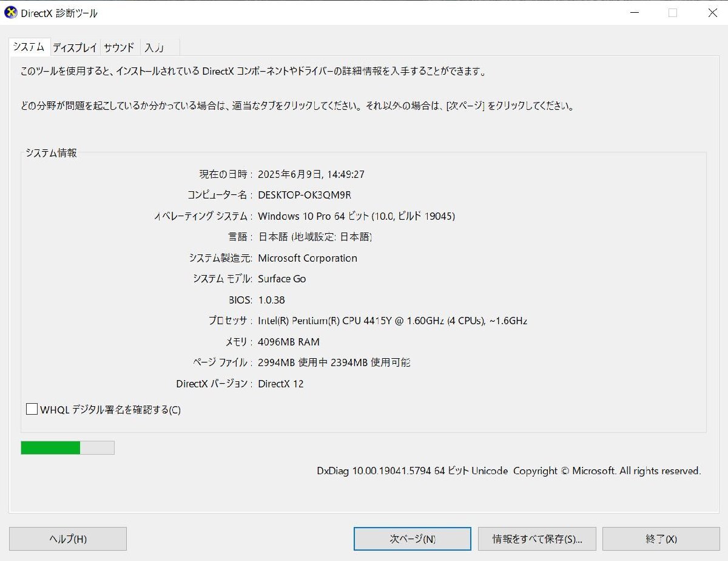Image resolution: width=728 pixels, height=561 pixels.
Task: Click the Windows 10 Pro 64 ビット text
Action: tap(357, 216)
